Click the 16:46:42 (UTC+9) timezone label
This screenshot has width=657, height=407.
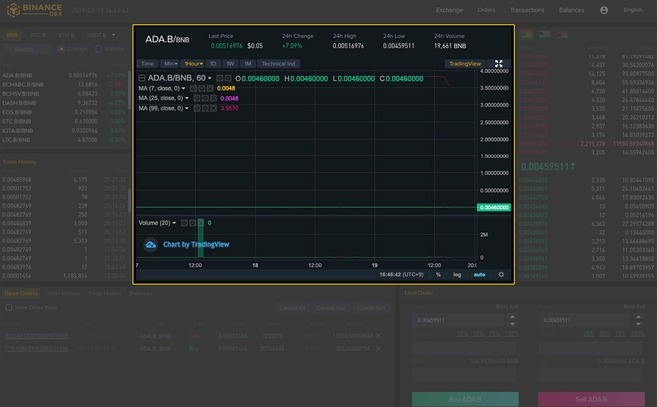401,275
